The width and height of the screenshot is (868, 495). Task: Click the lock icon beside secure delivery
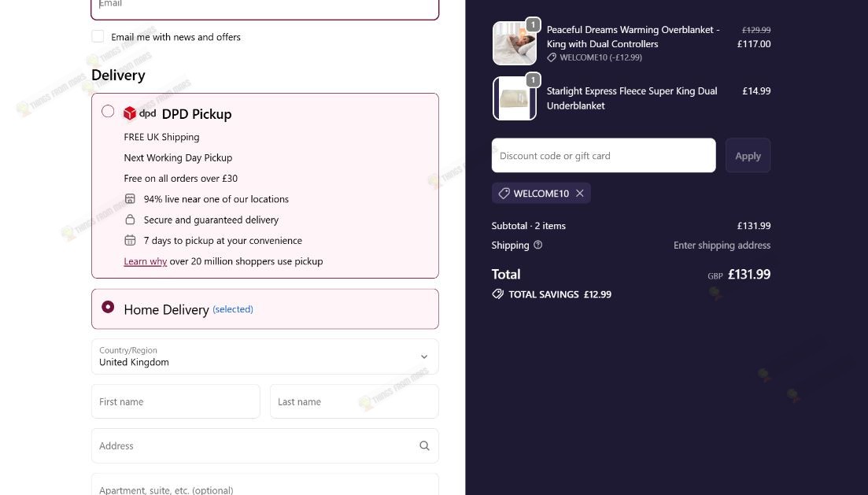click(130, 220)
